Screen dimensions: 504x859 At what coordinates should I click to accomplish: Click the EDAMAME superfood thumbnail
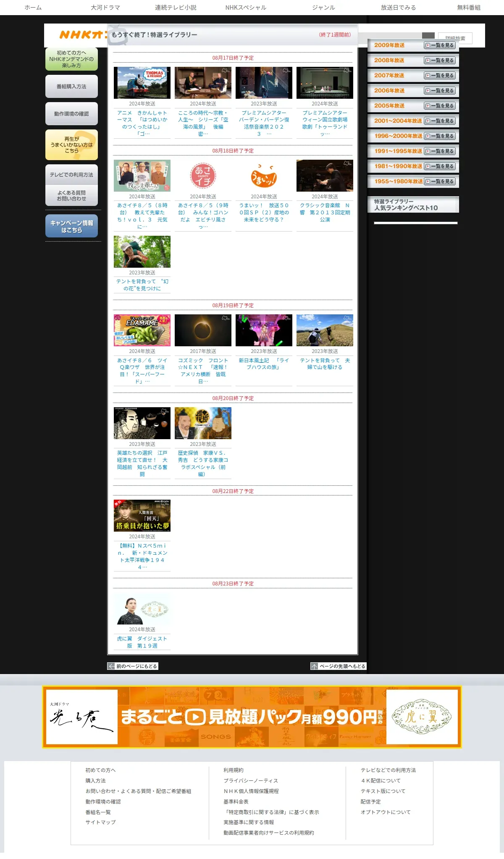coord(142,330)
